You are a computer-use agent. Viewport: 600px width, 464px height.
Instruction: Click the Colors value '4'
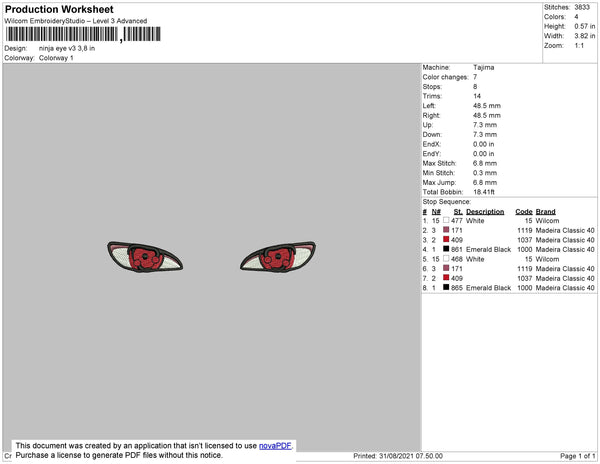point(576,17)
